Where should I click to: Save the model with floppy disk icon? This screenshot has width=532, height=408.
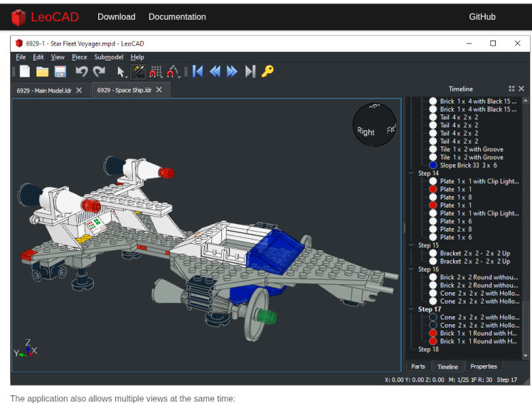coord(60,71)
